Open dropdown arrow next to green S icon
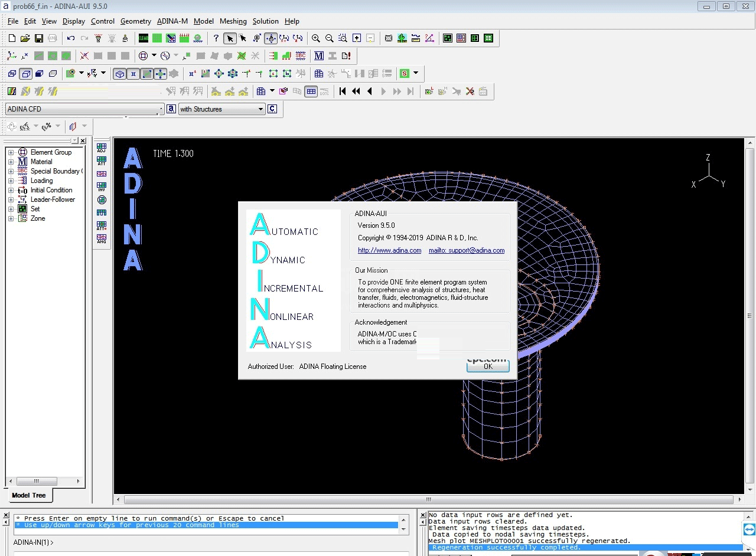Screen dimensions: 756x556 tap(416, 74)
